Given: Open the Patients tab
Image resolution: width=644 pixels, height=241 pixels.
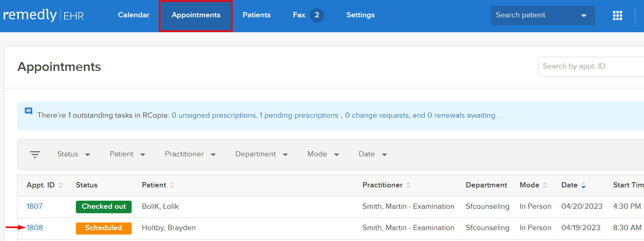Looking at the screenshot, I should coord(256,15).
